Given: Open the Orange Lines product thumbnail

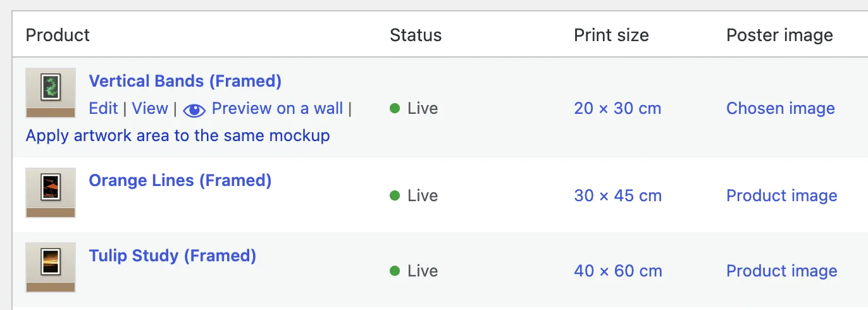Looking at the screenshot, I should 51,193.
